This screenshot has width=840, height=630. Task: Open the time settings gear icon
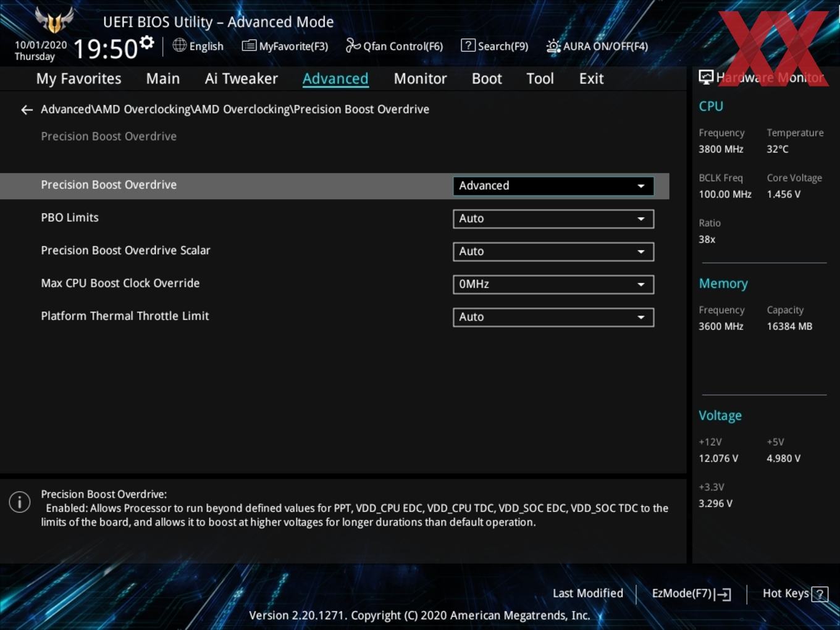tap(146, 43)
